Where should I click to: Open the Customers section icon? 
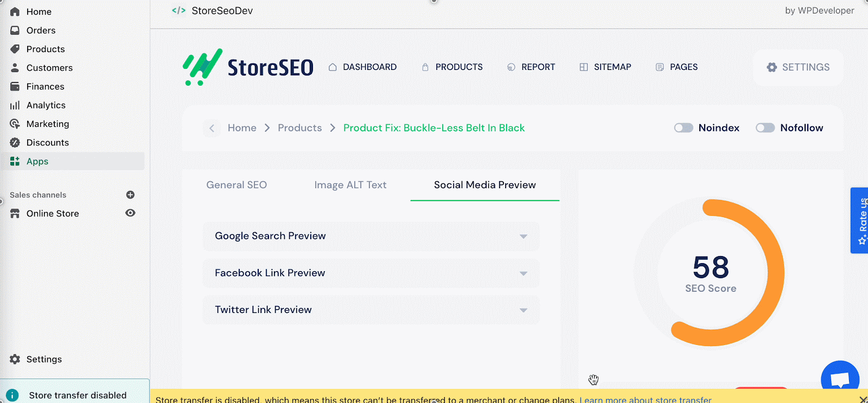coord(15,68)
